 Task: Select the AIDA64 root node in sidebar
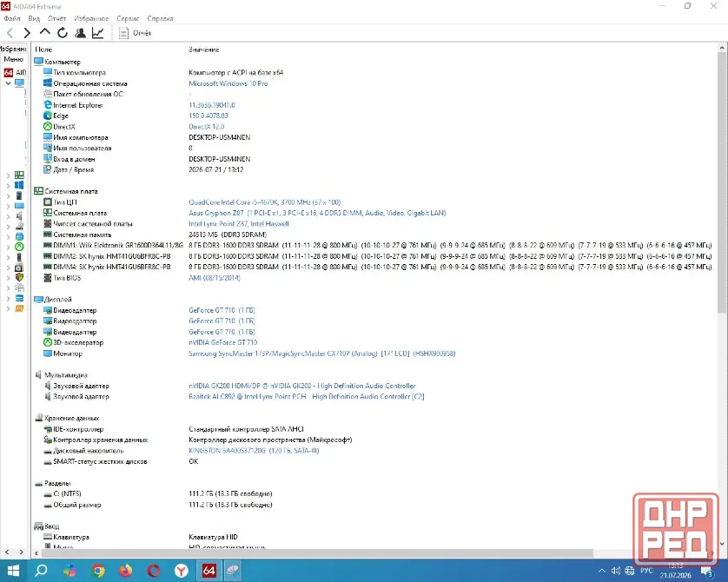tap(15, 72)
